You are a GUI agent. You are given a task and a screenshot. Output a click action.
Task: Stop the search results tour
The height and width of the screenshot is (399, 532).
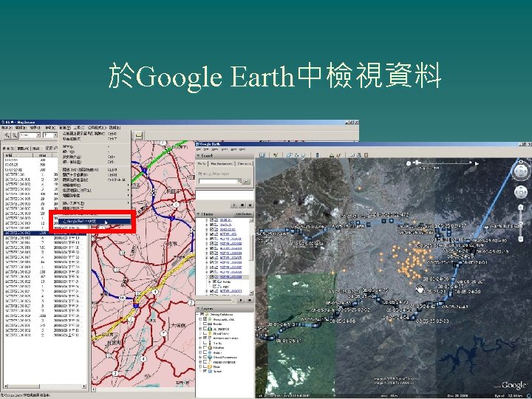click(x=242, y=205)
